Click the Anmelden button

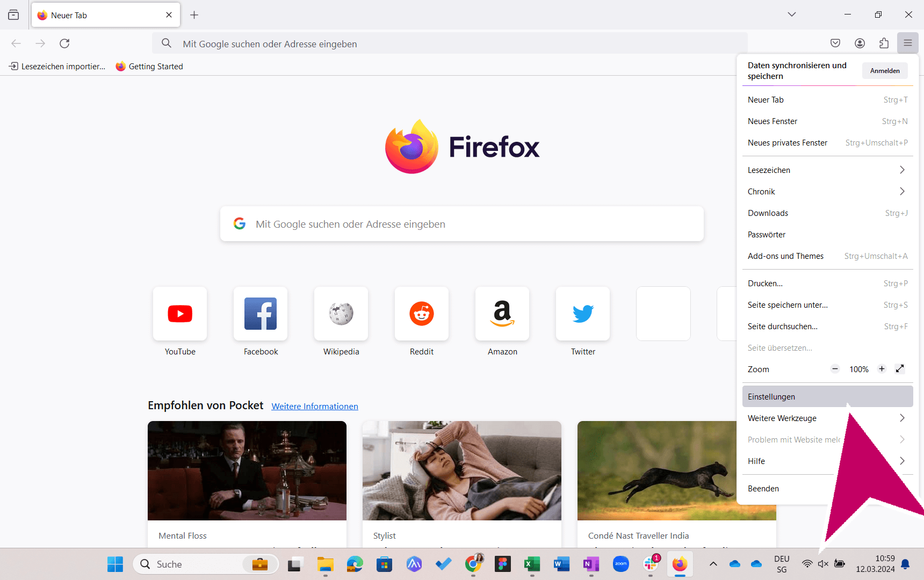pos(885,71)
